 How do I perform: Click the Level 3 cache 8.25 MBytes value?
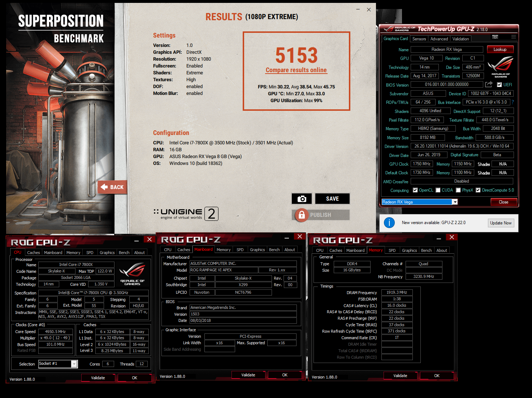coord(112,351)
